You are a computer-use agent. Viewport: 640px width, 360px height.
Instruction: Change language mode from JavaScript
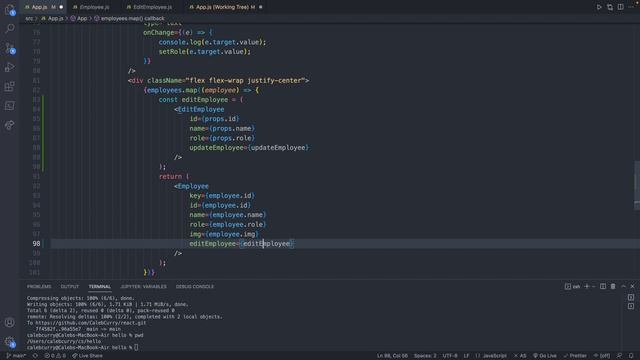tap(491, 356)
